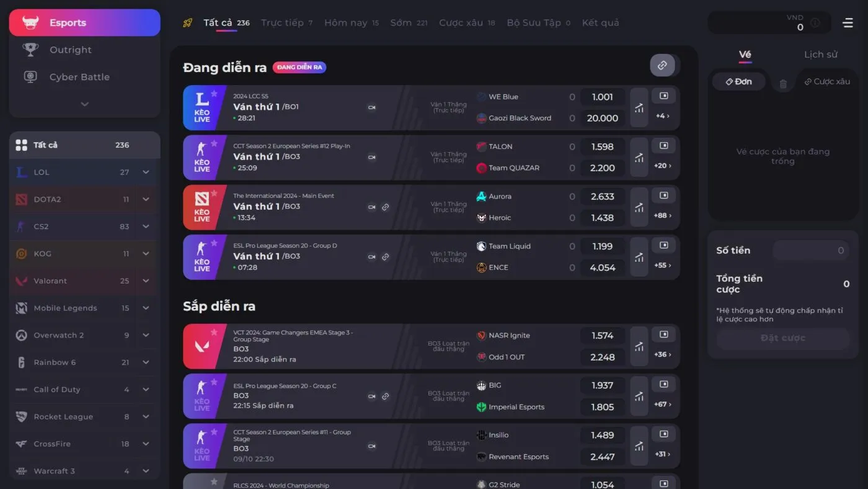Collapse the sidebar with the chevron under Cyber Battle
The image size is (868, 489).
(84, 104)
